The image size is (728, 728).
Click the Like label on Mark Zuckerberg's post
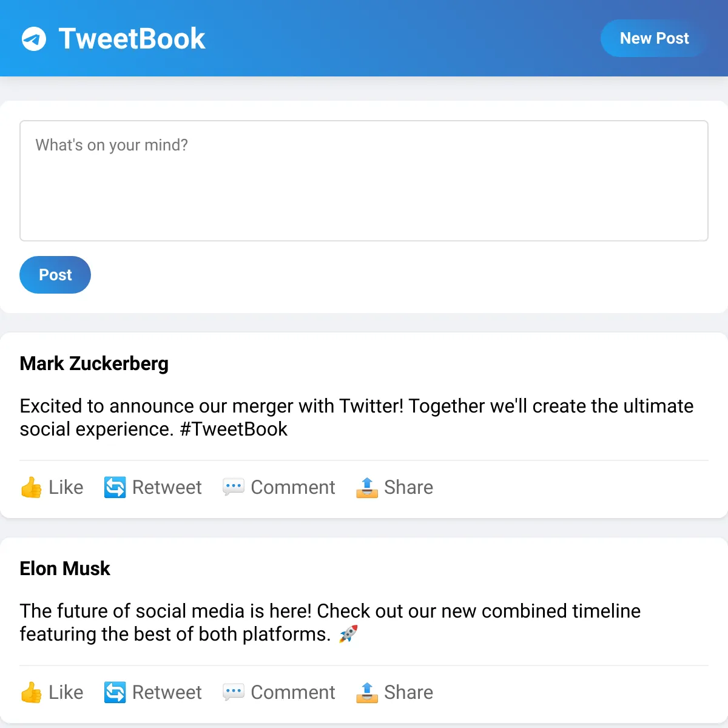[x=66, y=487]
